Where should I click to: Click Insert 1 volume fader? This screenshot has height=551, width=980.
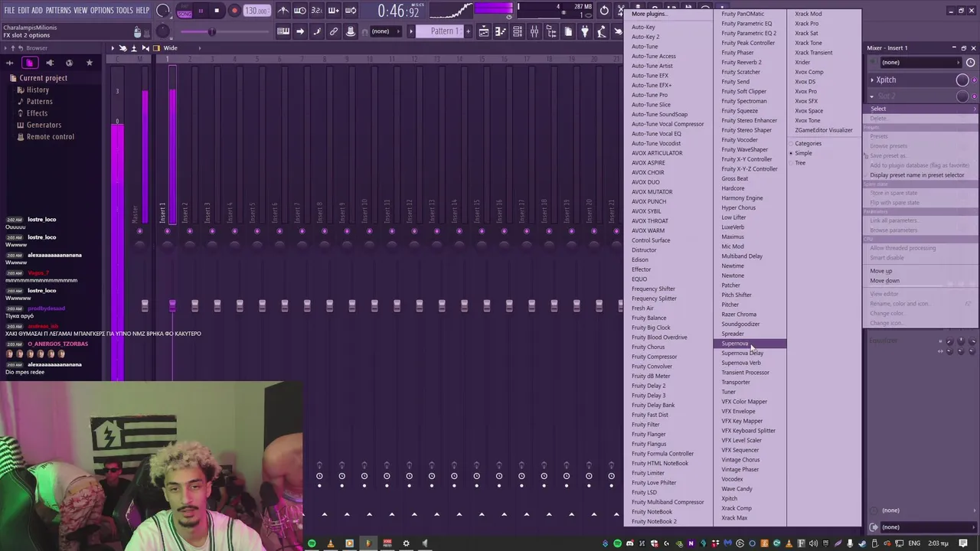click(x=172, y=306)
